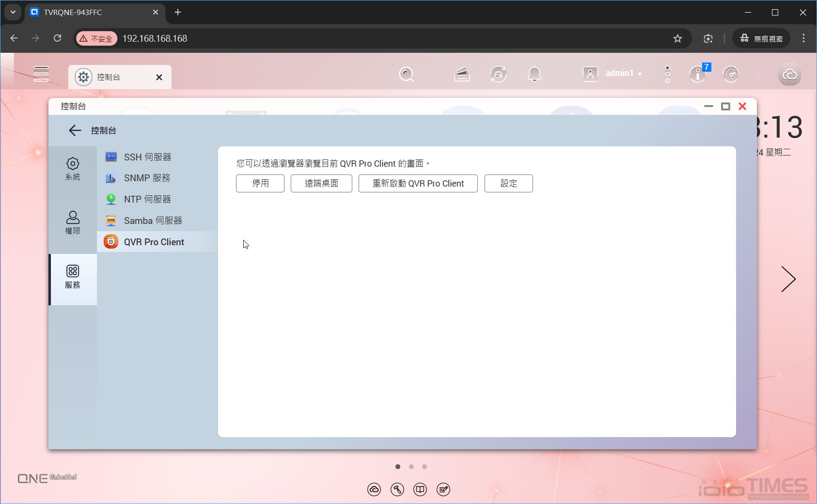Open 遠端桌面 for QVR Pro Client
The image size is (817, 504).
[x=321, y=183]
